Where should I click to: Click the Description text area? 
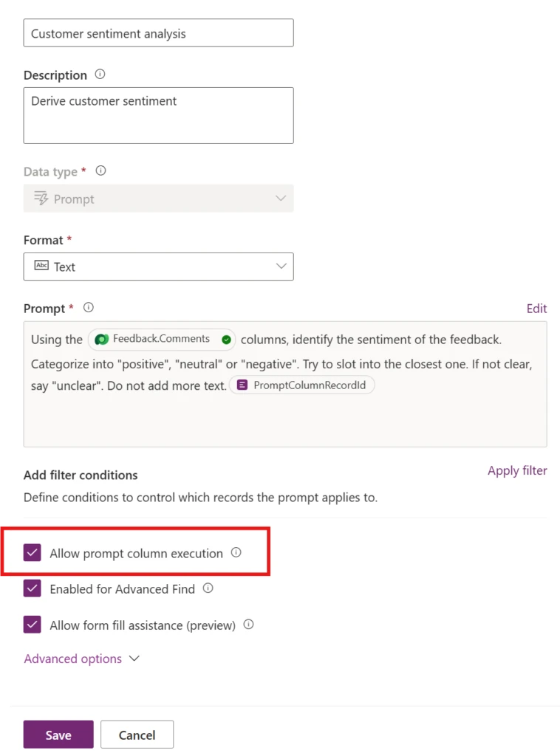[159, 116]
